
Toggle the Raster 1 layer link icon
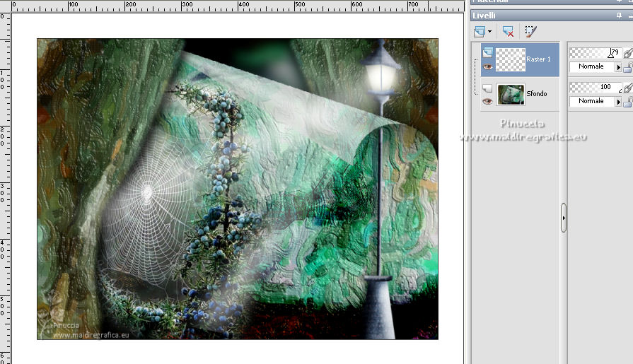tap(628, 52)
